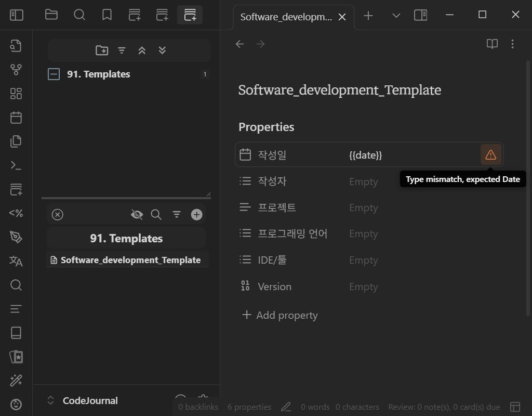Switch to reading view
This screenshot has width=532, height=416.
[x=492, y=44]
